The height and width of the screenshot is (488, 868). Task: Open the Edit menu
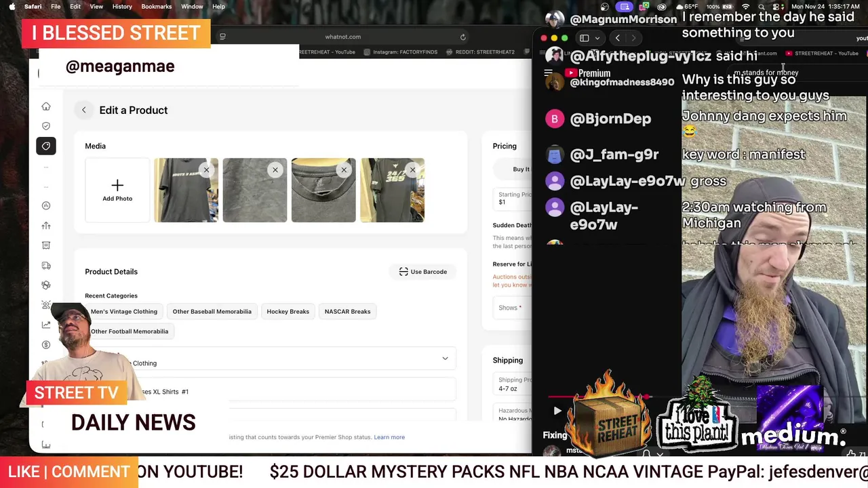coord(75,6)
